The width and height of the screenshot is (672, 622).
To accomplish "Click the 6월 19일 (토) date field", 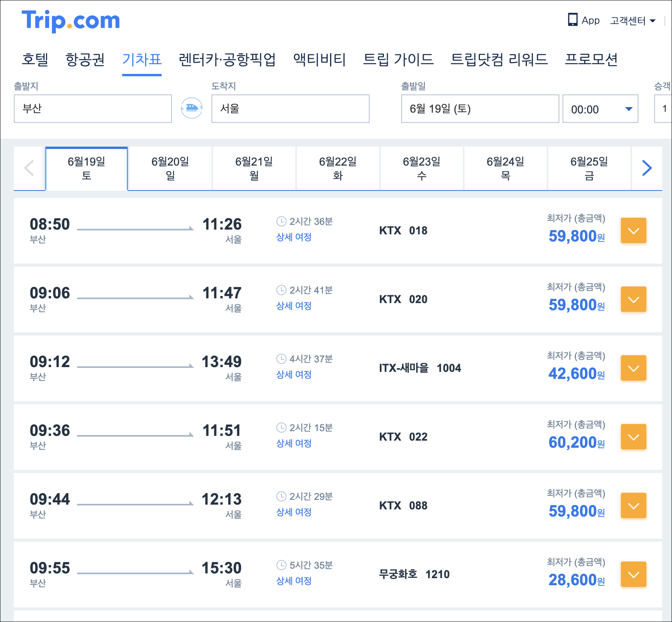I will tap(480, 109).
